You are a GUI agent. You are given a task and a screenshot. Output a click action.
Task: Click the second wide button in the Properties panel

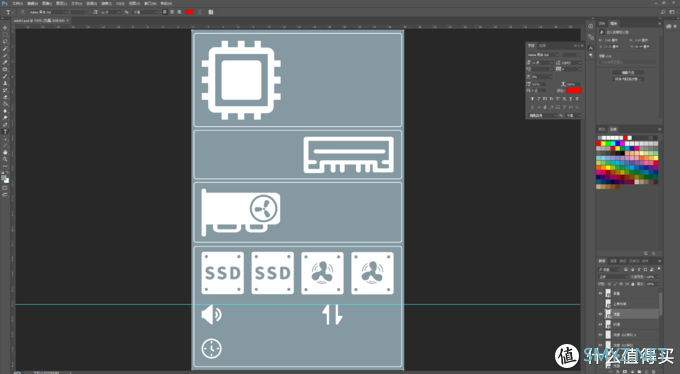[x=628, y=79]
